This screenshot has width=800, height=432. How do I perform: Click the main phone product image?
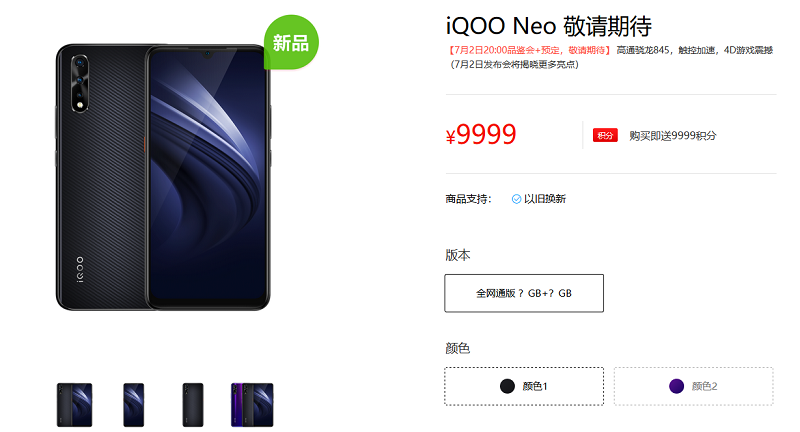pyautogui.click(x=163, y=177)
